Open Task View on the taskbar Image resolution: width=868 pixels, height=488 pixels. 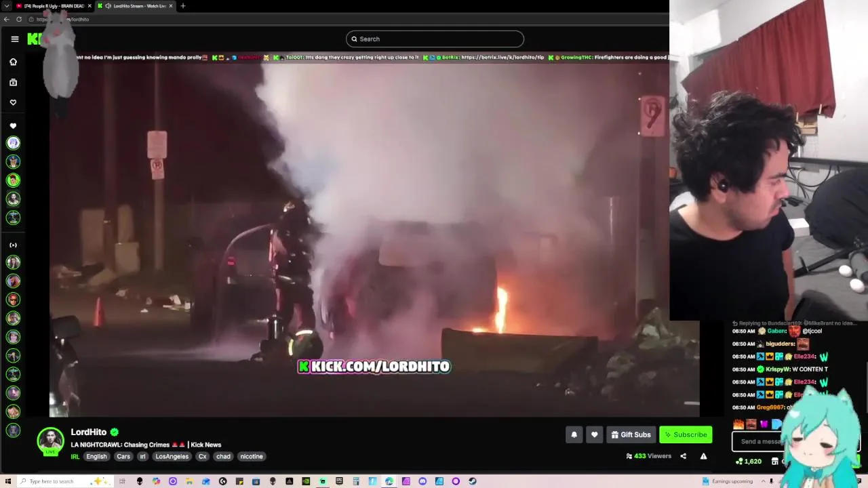123,481
